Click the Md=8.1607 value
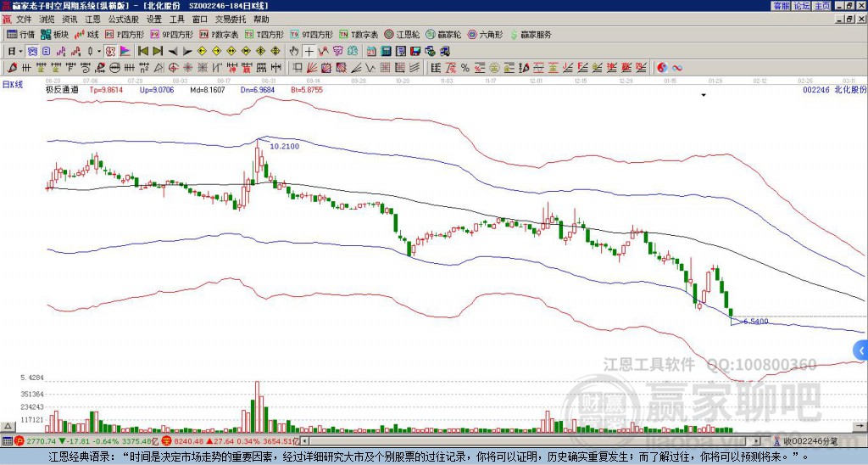Screen dimensions: 868x465 pyautogui.click(x=208, y=90)
